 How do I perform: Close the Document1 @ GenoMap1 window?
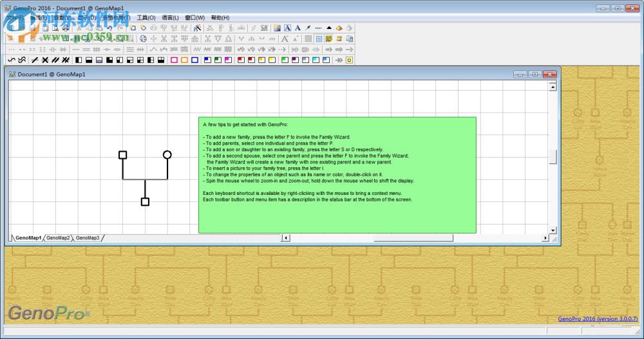tap(549, 74)
